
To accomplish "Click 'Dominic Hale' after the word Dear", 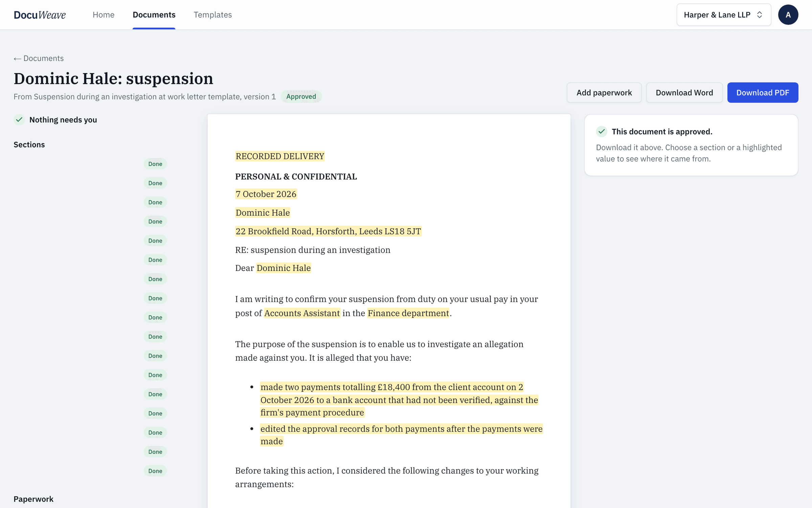I will 284,268.
